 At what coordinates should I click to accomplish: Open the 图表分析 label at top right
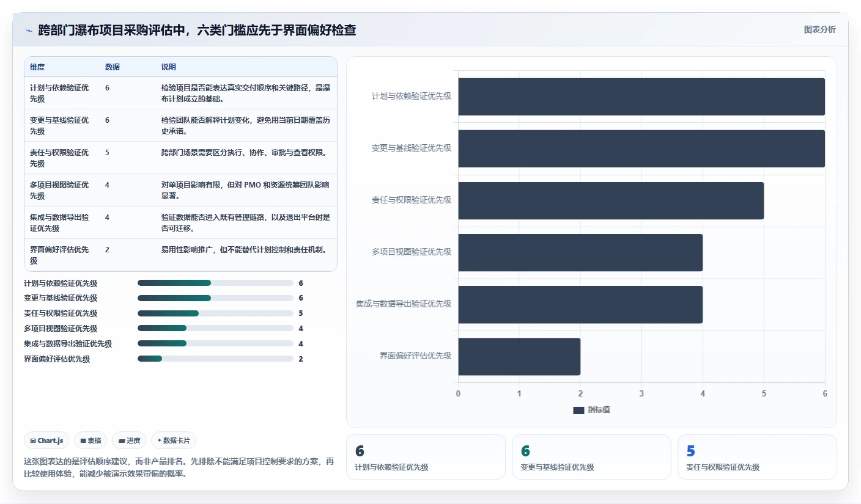819,29
